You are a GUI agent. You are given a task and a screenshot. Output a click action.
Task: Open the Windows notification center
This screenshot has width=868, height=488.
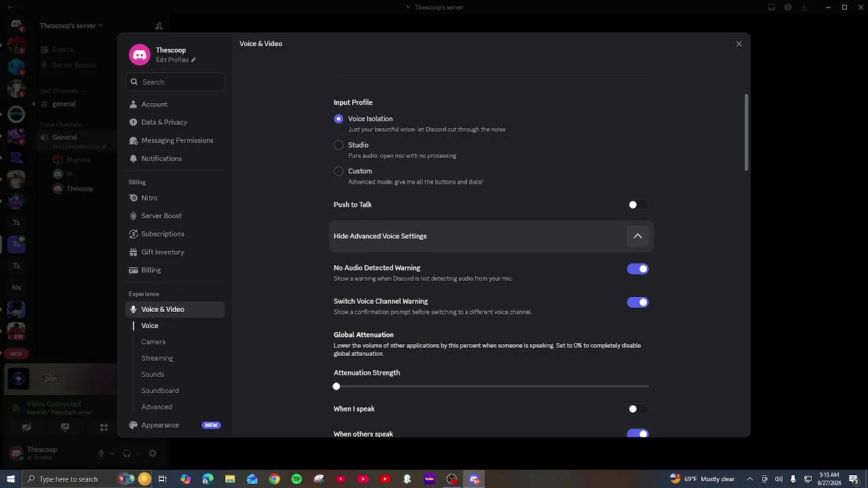coord(856,479)
